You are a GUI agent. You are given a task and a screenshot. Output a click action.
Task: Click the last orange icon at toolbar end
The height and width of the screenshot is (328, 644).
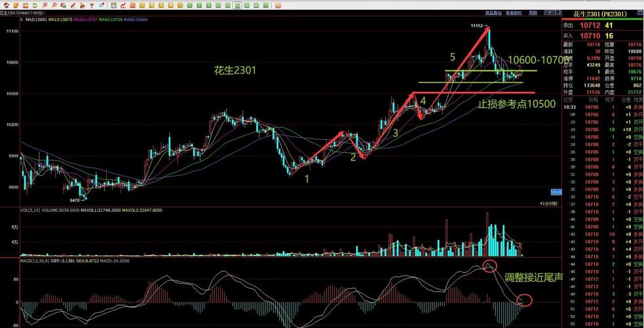click(x=277, y=5)
